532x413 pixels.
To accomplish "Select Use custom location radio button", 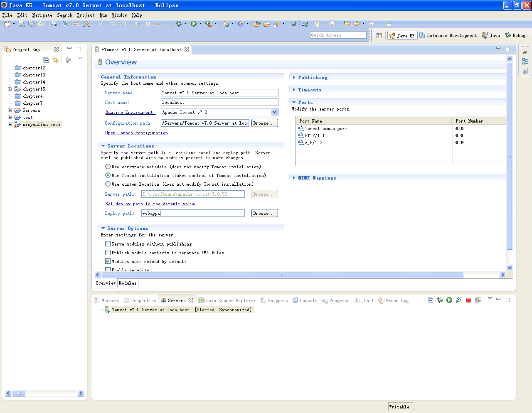I will coord(108,184).
